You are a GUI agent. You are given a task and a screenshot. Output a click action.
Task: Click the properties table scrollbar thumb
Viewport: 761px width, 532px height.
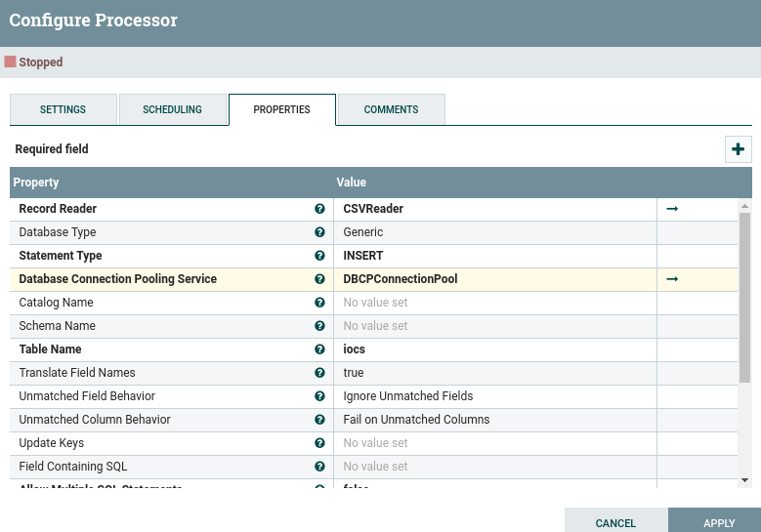(745, 298)
